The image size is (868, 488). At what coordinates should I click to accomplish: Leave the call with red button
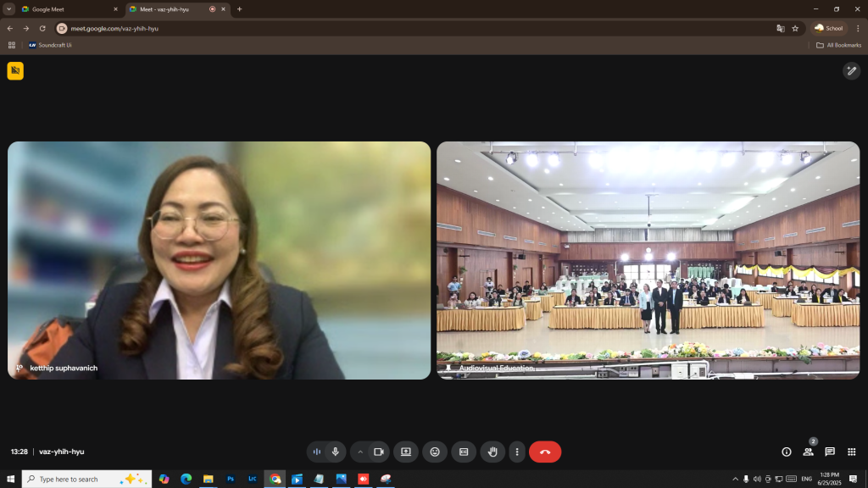545,452
